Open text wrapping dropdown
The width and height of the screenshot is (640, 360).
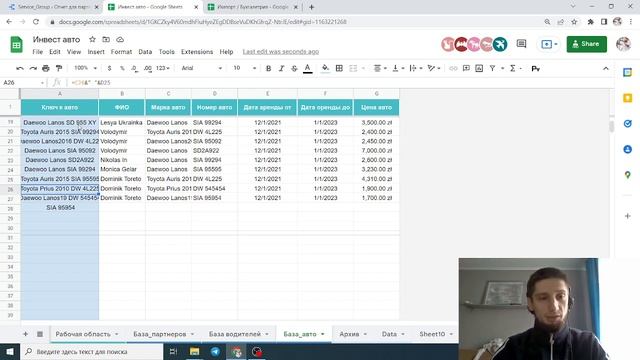[x=416, y=68]
